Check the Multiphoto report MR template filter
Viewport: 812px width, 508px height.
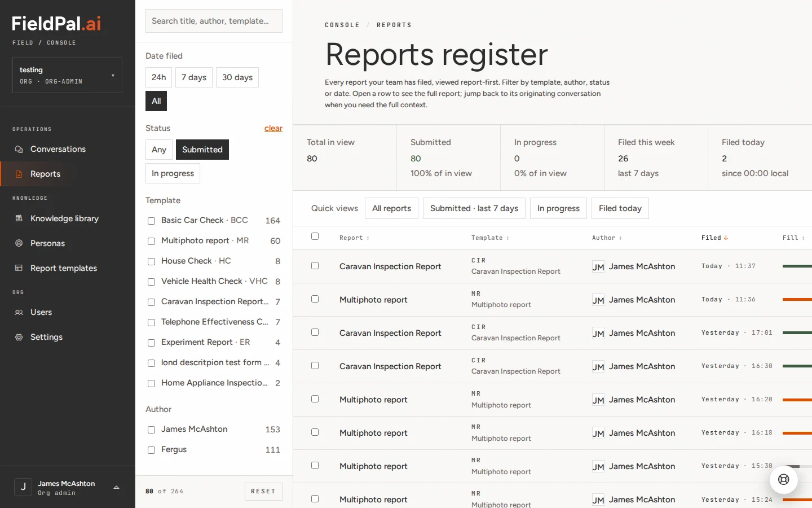[x=151, y=241]
